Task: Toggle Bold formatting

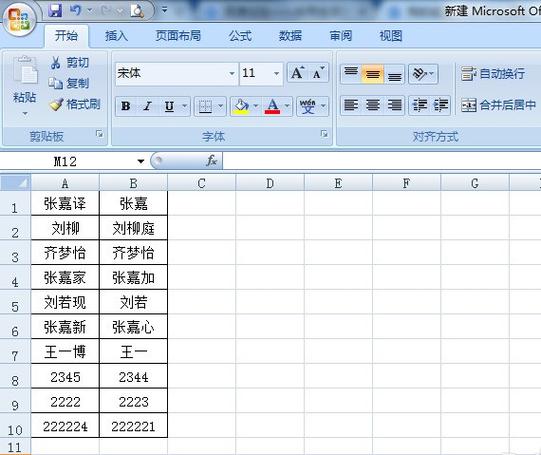Action: 126,106
